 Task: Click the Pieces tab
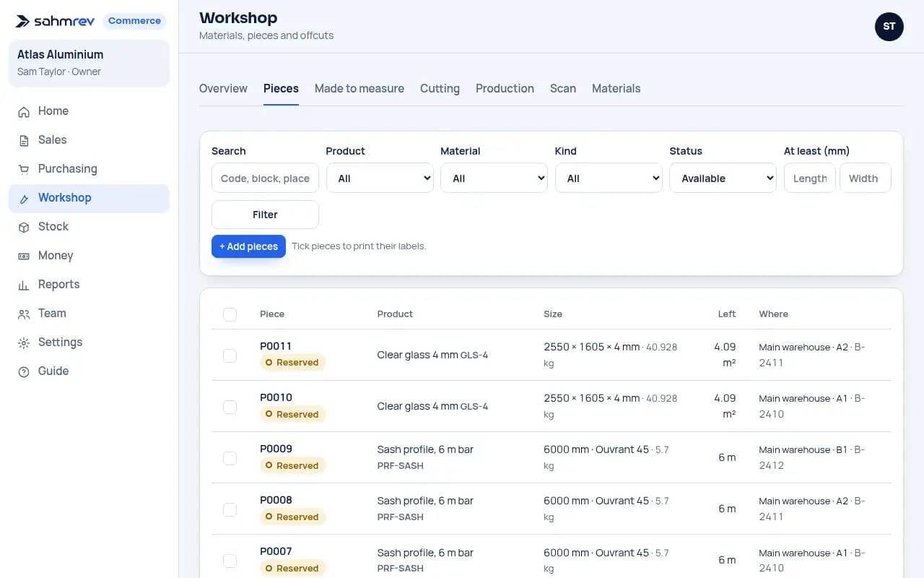tap(281, 88)
